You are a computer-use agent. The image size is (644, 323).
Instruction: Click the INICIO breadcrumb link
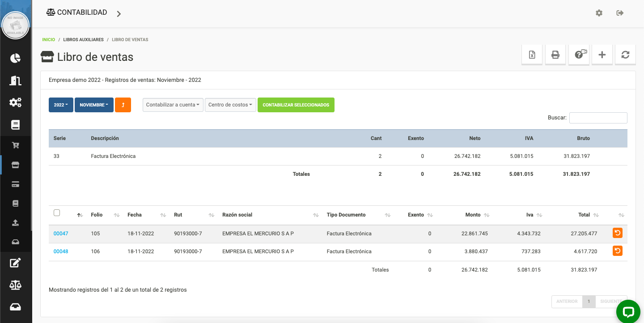tap(49, 40)
